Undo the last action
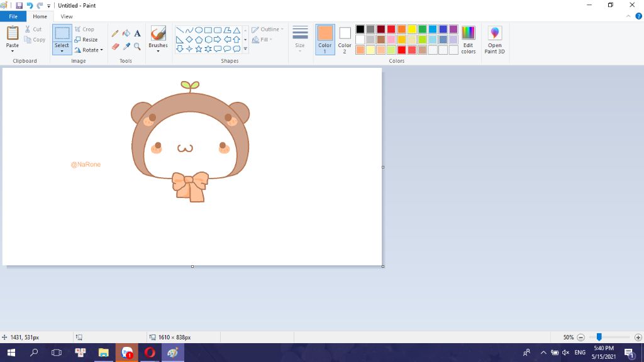This screenshot has width=644, height=362. (30, 6)
